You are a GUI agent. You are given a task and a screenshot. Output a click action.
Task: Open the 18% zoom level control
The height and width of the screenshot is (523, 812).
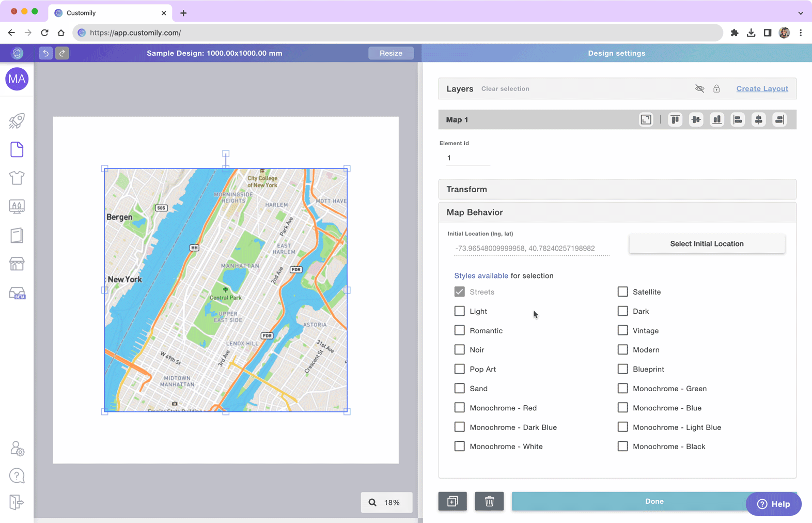click(386, 502)
